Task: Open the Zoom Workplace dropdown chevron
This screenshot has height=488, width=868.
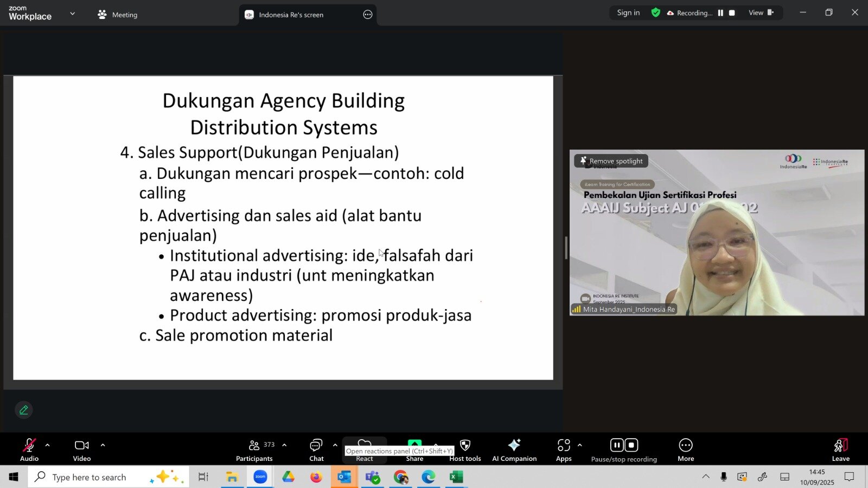Action: (73, 14)
